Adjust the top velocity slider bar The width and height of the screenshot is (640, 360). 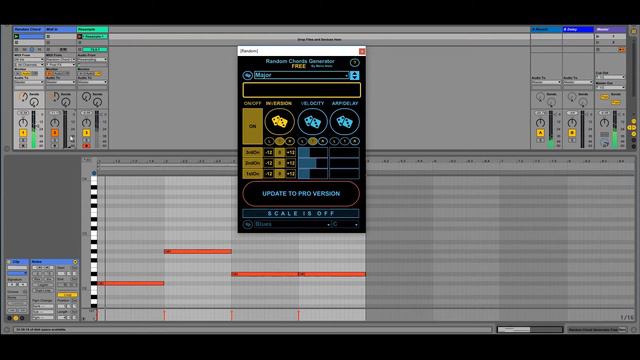click(x=313, y=152)
